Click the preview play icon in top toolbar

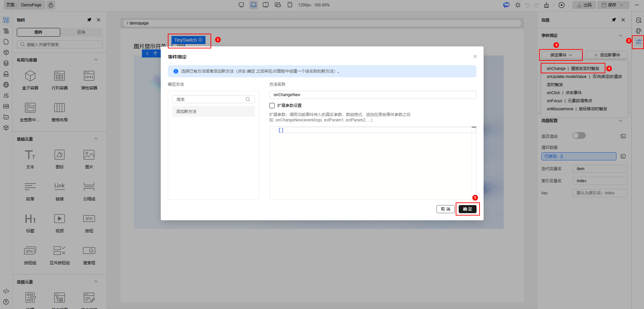click(x=562, y=5)
